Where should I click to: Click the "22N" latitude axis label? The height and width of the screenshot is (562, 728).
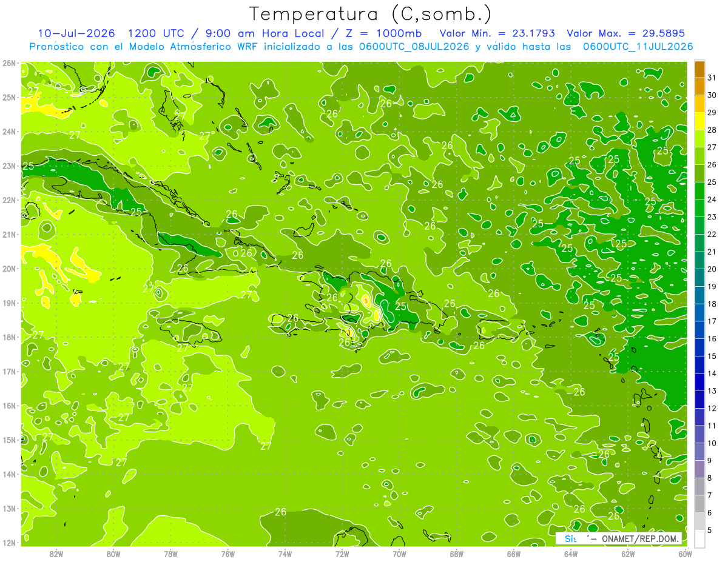coord(9,200)
